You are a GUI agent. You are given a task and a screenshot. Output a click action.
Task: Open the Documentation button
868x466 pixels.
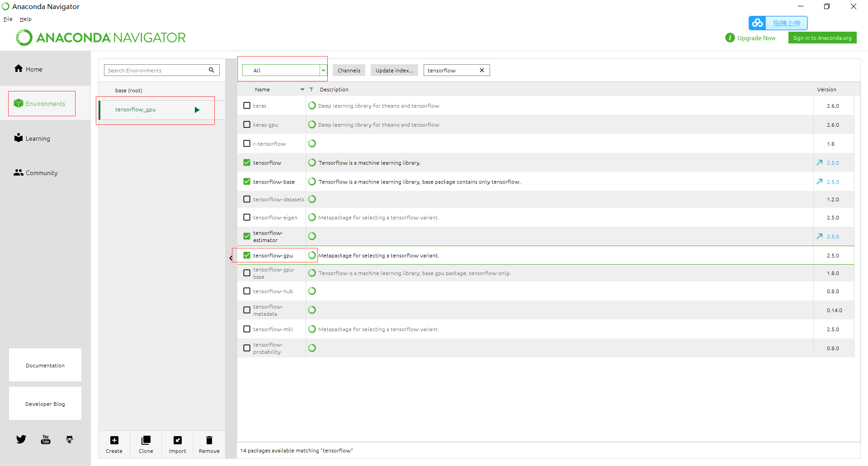coord(45,365)
